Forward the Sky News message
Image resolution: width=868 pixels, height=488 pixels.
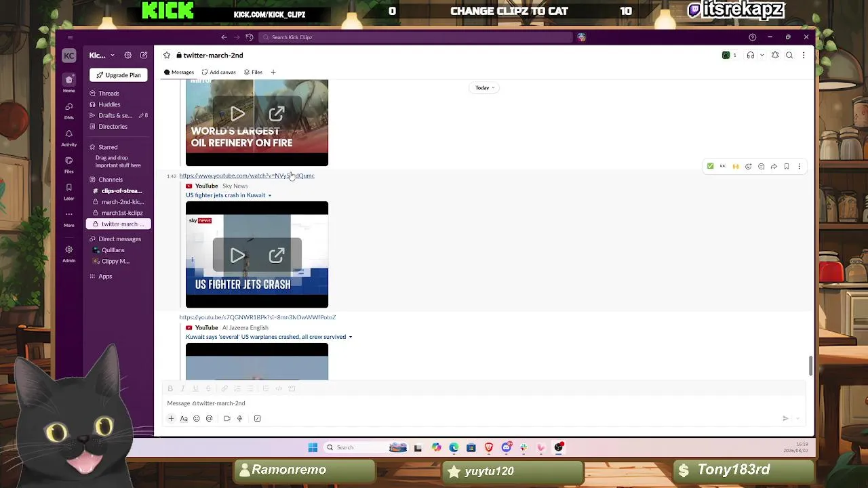[x=774, y=166]
